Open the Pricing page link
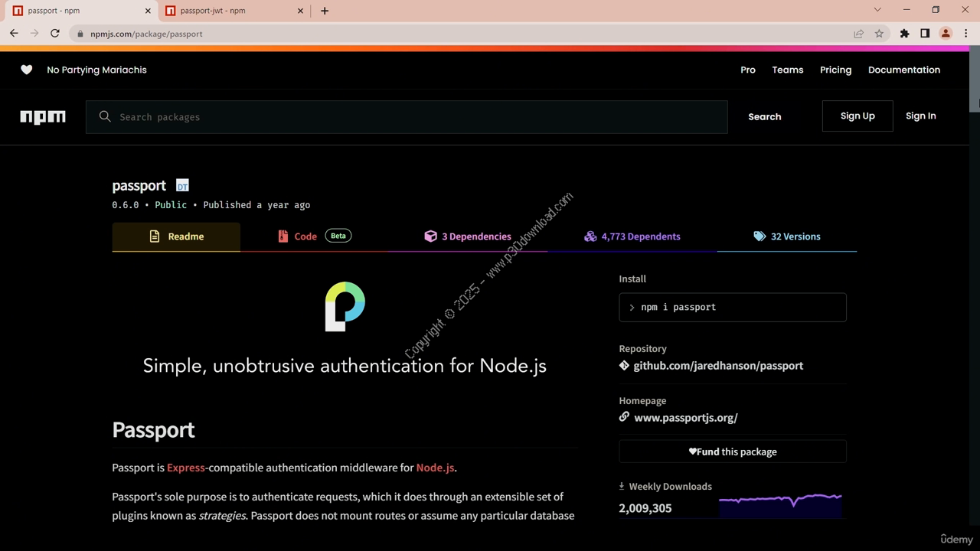 tap(835, 70)
